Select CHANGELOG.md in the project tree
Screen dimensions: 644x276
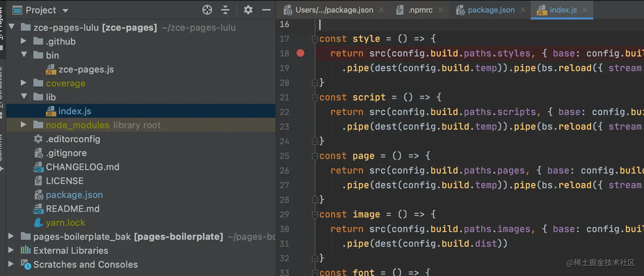pos(83,167)
